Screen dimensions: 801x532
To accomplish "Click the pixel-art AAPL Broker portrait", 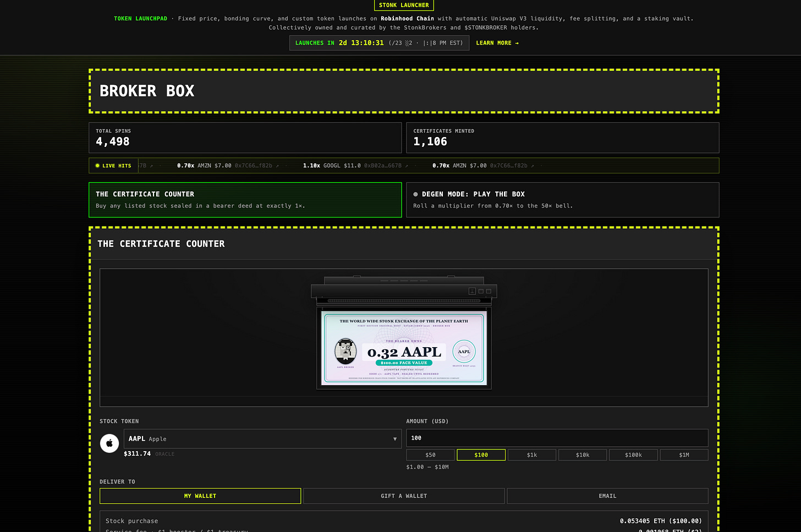I will click(345, 351).
